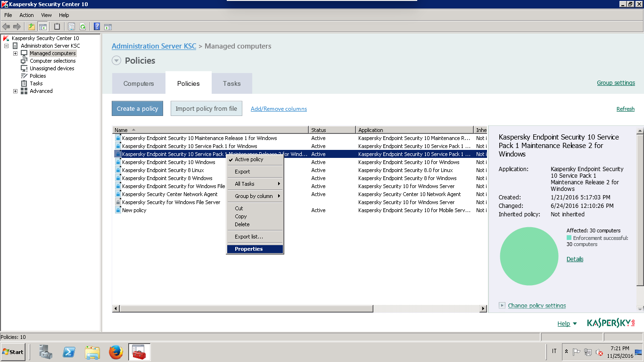
Task: Click the Computer selections tree icon
Action: click(24, 61)
